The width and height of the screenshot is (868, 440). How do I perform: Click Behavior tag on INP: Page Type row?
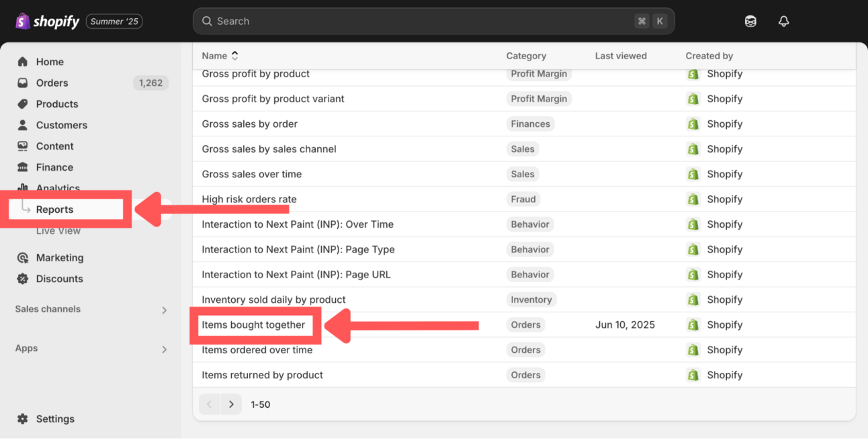(x=530, y=249)
